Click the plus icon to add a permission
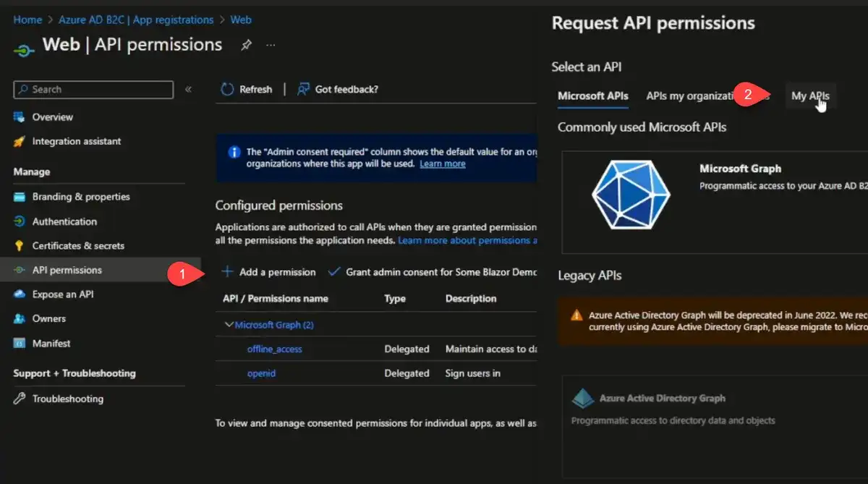Screen dimensions: 868x484 pos(227,272)
